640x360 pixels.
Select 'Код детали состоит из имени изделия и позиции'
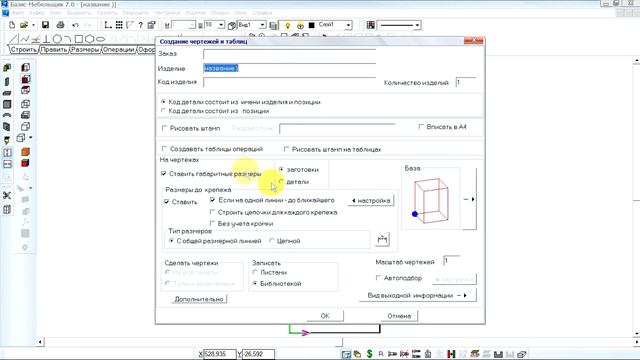(164, 102)
